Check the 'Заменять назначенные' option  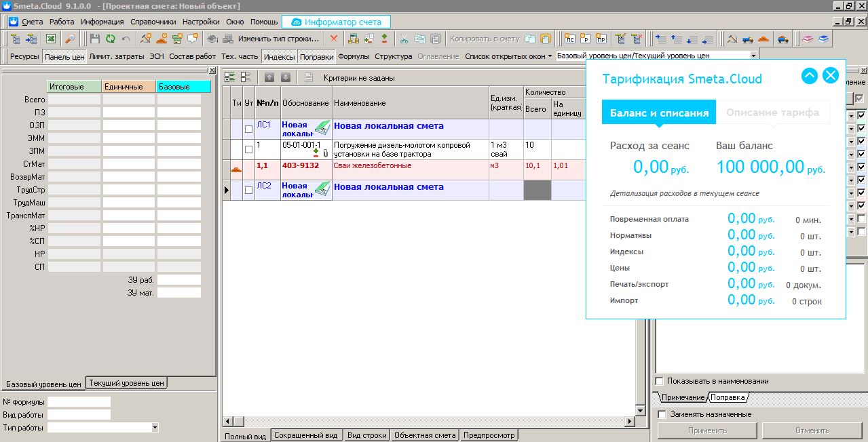(x=662, y=414)
